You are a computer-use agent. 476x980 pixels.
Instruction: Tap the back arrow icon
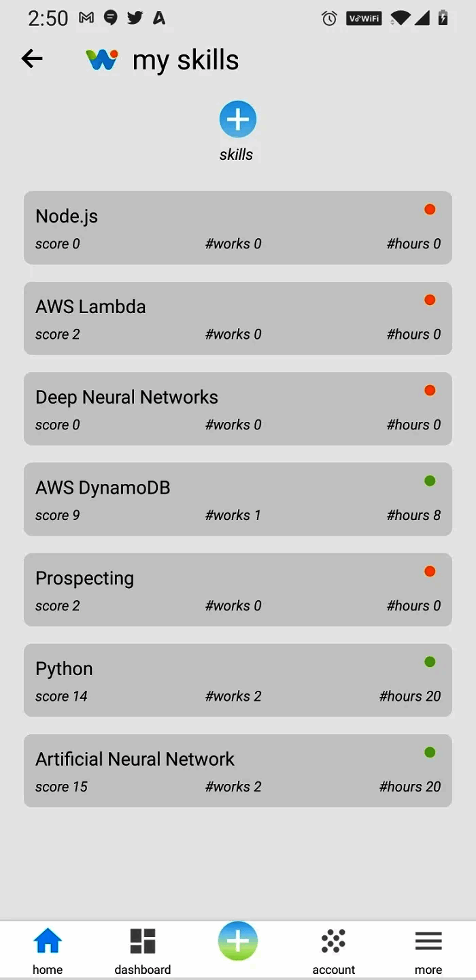[x=32, y=59]
